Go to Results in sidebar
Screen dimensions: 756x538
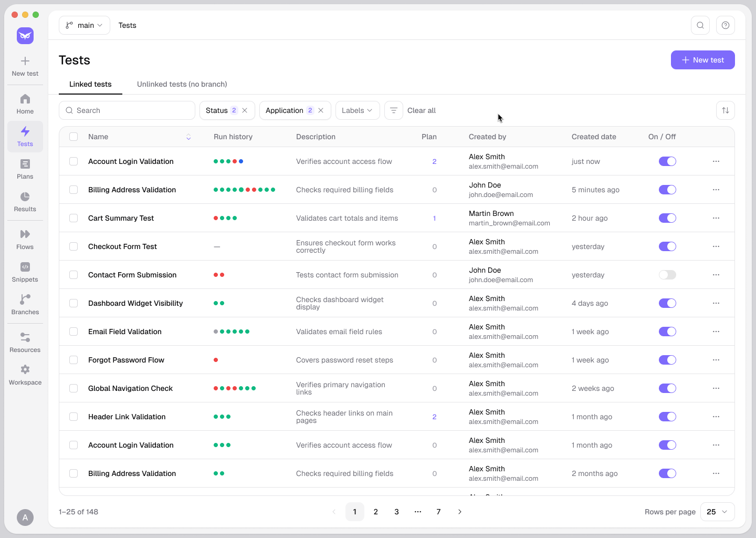pyautogui.click(x=25, y=202)
